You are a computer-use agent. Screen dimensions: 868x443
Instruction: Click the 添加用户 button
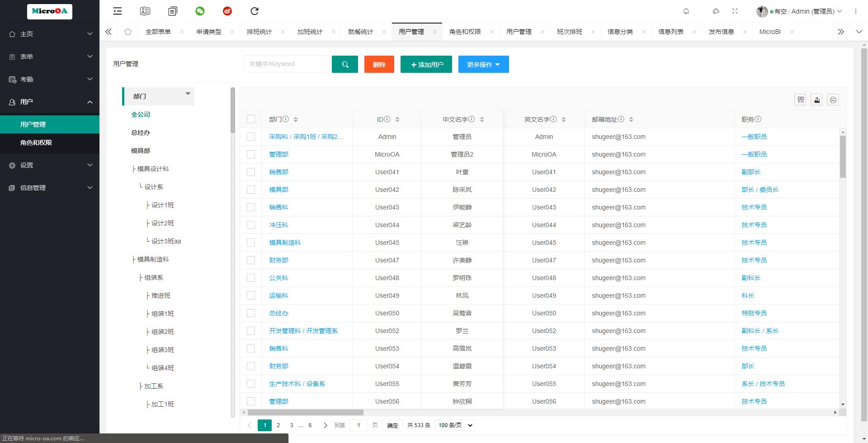[426, 64]
